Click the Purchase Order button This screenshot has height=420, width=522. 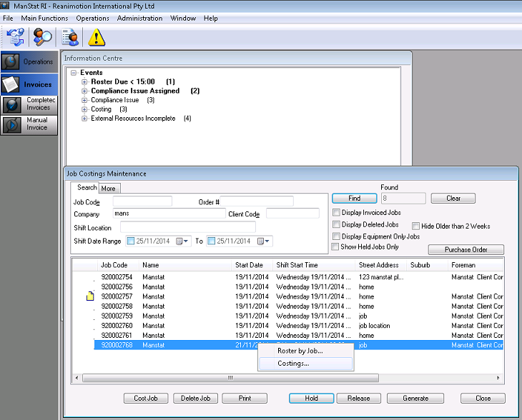pos(466,249)
